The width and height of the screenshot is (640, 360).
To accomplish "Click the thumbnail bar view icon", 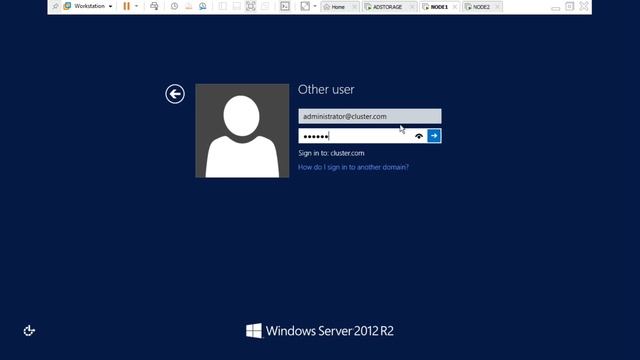I will click(237, 6).
